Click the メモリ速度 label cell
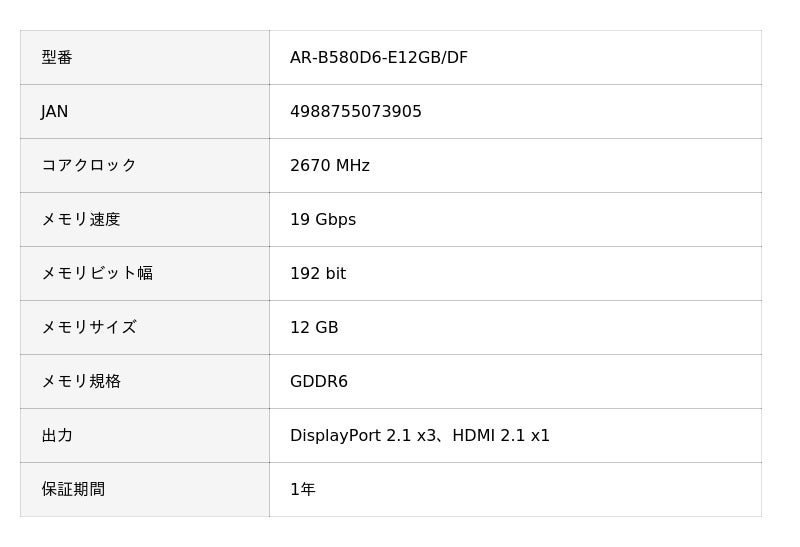800x547 pixels. (x=80, y=220)
